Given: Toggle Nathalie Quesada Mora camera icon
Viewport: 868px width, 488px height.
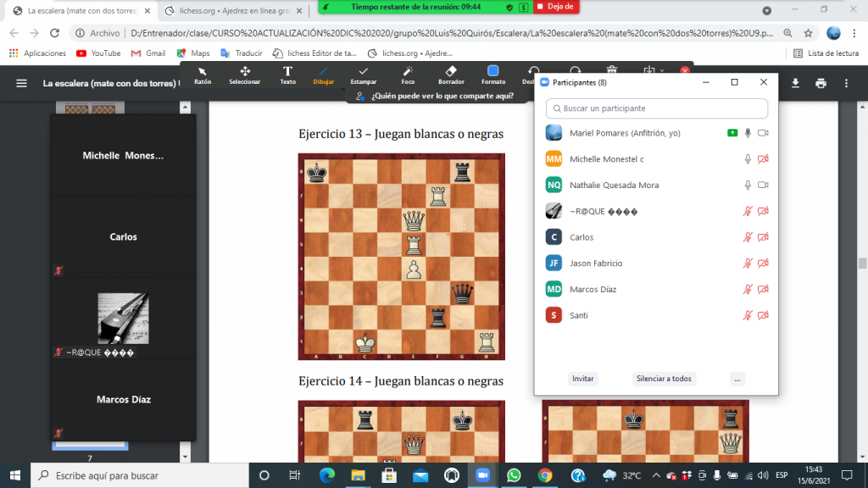Looking at the screenshot, I should coord(763,185).
